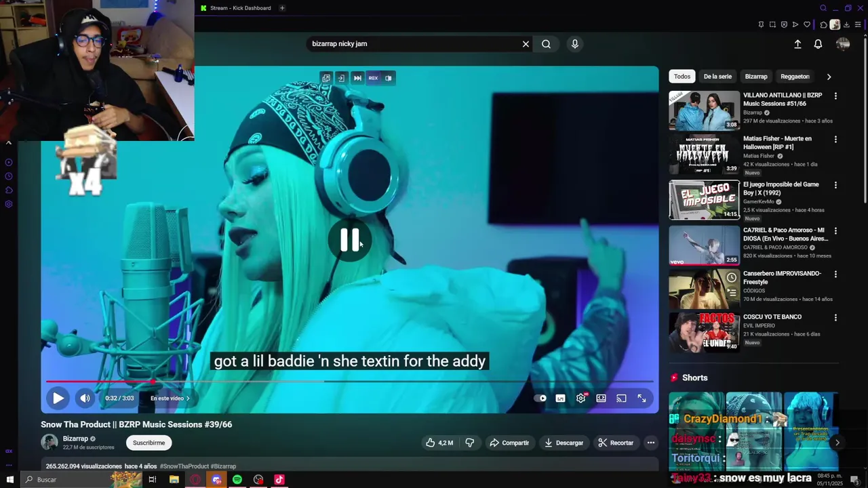Open Spotify from the taskbar
Viewport: 868px width, 488px height.
237,480
